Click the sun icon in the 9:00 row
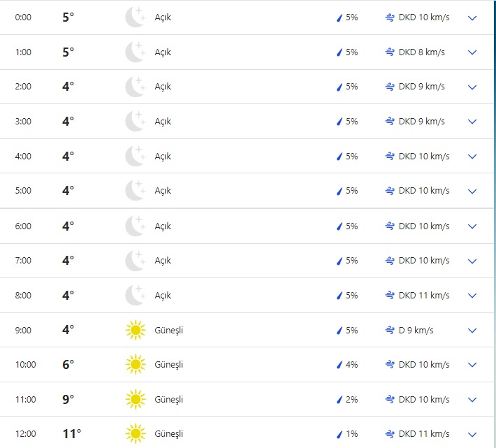 point(134,330)
